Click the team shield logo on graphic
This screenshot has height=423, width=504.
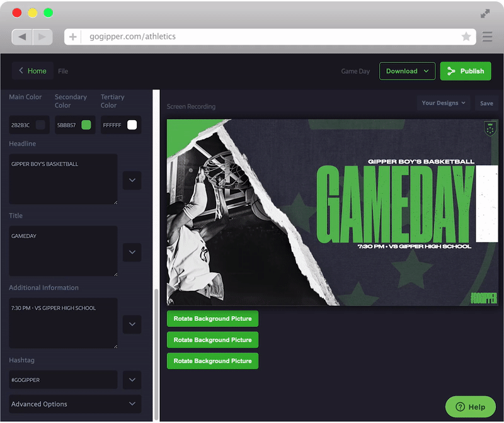490,129
